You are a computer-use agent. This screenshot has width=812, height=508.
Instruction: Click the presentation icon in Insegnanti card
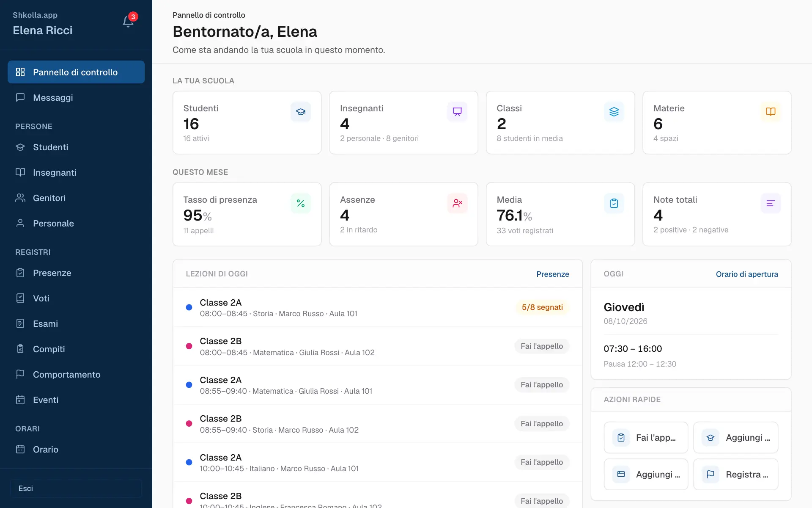click(x=457, y=112)
